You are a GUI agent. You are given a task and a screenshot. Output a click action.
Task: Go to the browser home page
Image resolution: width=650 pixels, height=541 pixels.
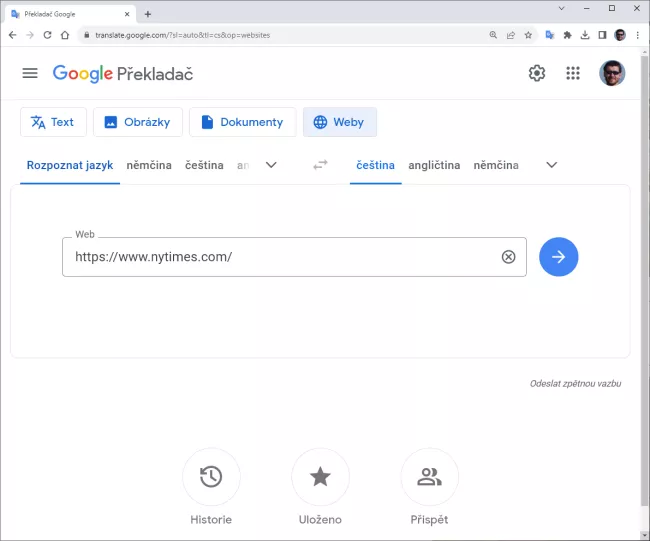pyautogui.click(x=65, y=35)
